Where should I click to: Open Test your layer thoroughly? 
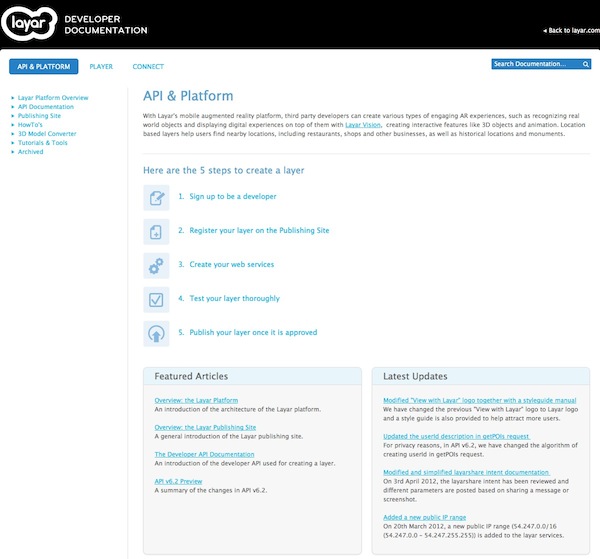pos(235,298)
